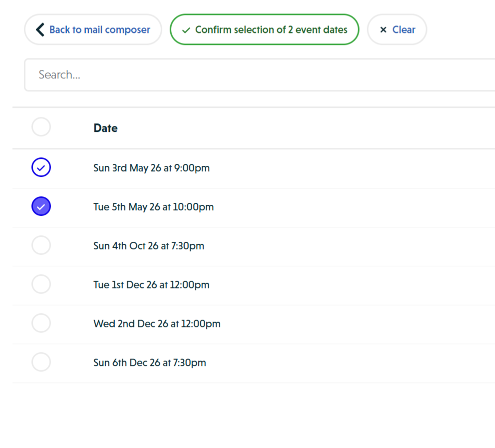Click the Tue 1st Dec 26 row text
The height and width of the screenshot is (448, 495).
pos(151,285)
